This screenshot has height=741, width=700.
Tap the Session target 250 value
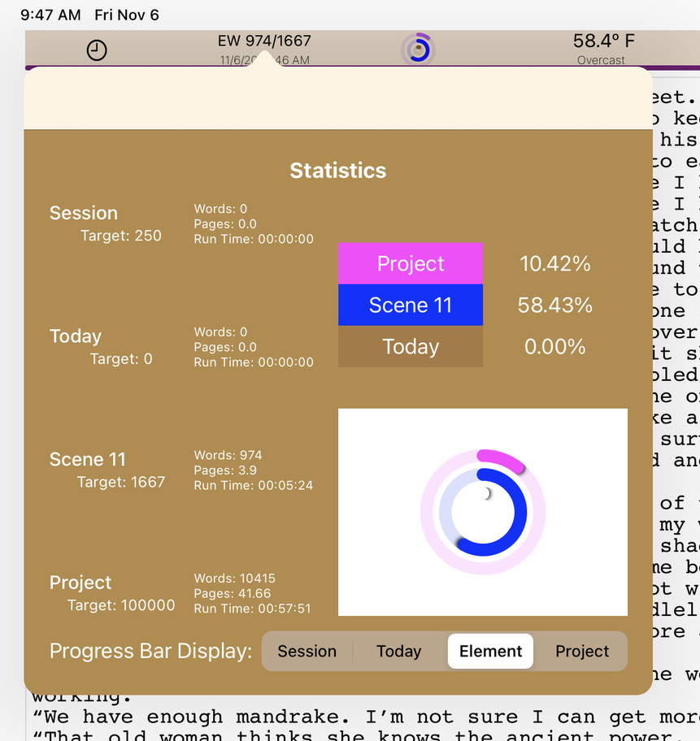(121, 236)
